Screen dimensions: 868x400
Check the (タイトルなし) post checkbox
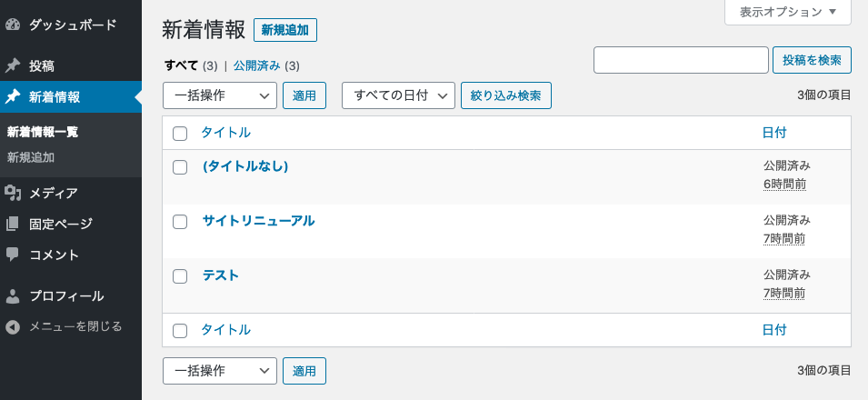(180, 167)
